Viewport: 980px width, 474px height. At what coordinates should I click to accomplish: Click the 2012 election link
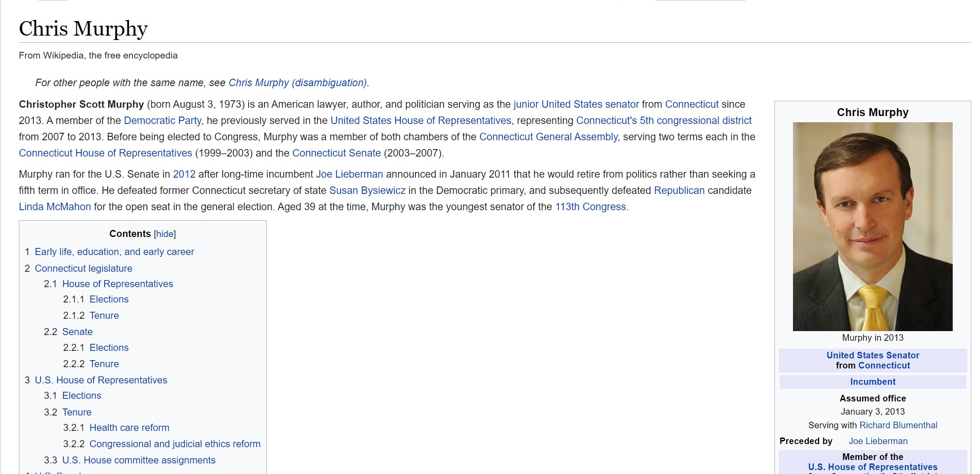tap(184, 174)
